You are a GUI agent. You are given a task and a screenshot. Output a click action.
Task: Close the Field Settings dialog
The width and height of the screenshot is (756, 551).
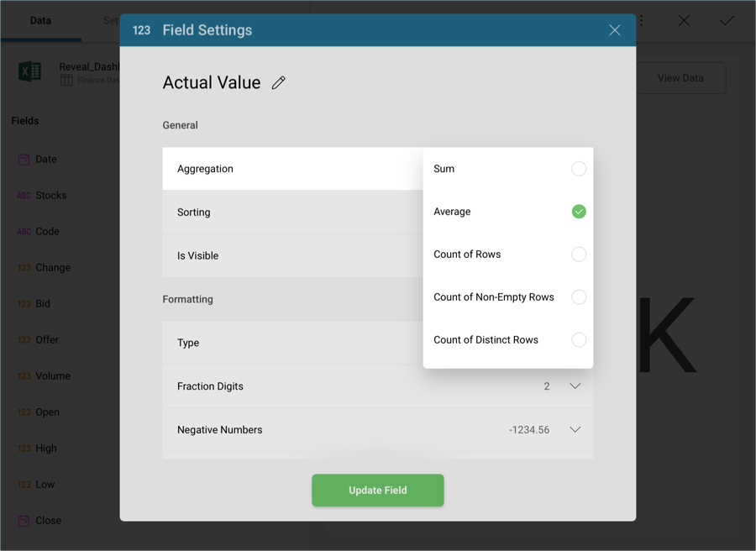(x=615, y=30)
